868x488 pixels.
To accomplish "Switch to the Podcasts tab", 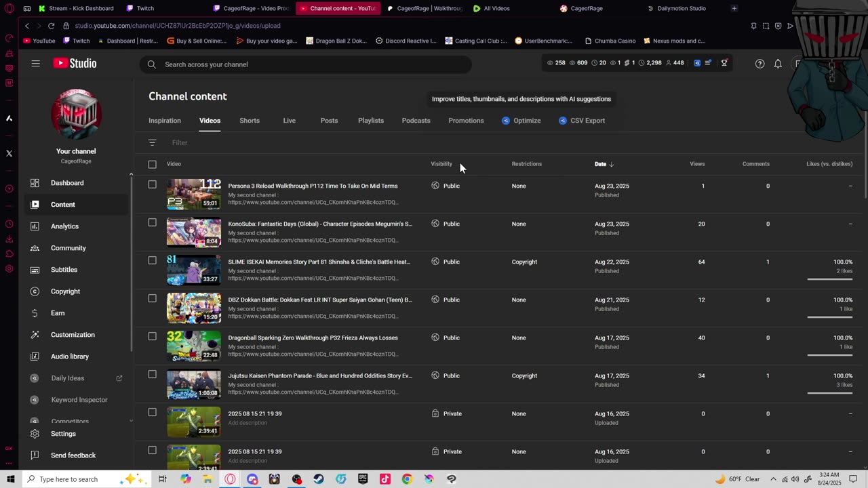I will [x=416, y=121].
